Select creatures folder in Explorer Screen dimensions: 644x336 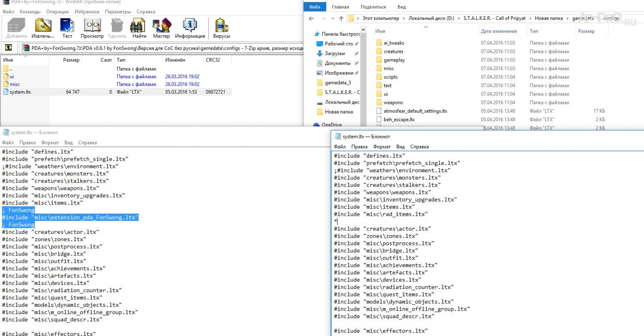click(x=389, y=52)
